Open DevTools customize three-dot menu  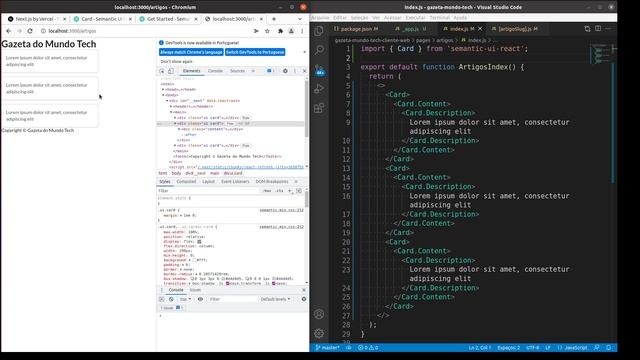pyautogui.click(x=295, y=71)
